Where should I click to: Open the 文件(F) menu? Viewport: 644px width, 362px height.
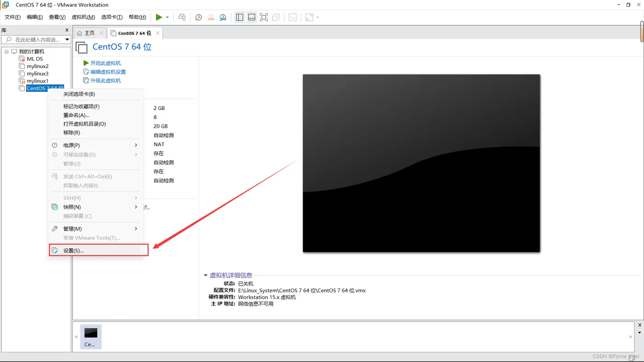tap(12, 17)
